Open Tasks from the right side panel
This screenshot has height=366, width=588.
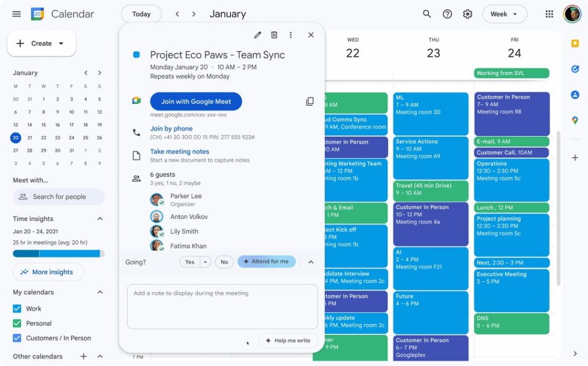(x=575, y=69)
